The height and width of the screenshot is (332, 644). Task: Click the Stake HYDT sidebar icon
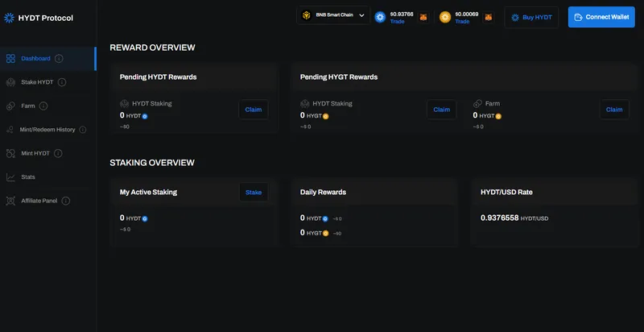(10, 82)
